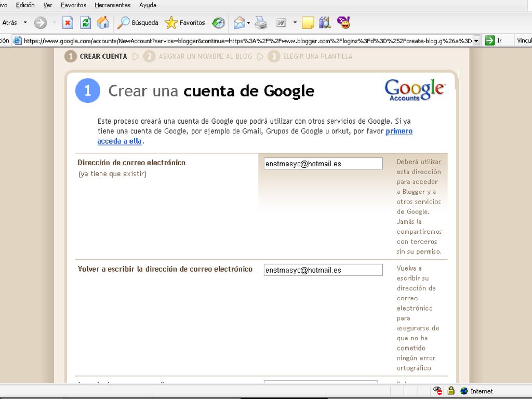
Task: Click the Ir button label
Action: point(499,41)
